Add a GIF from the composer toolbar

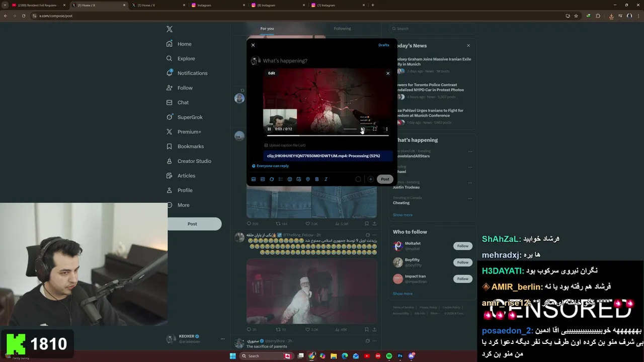pyautogui.click(x=263, y=179)
